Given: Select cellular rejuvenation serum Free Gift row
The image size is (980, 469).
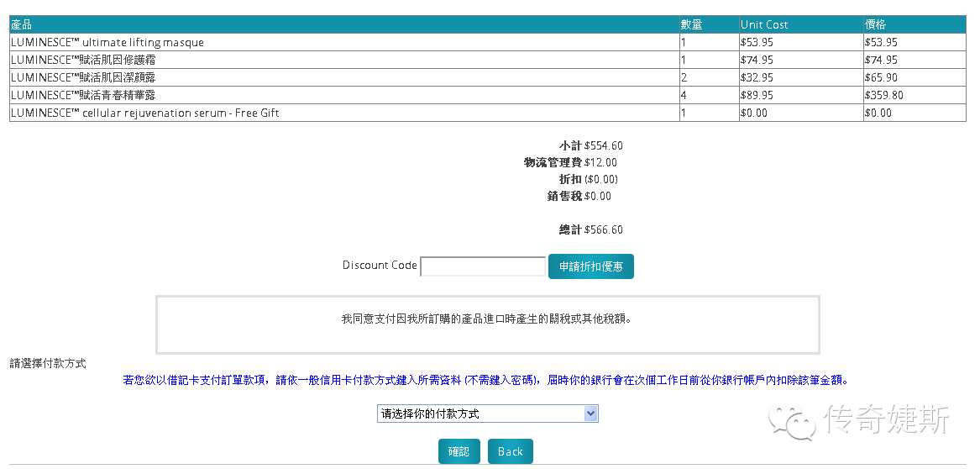Looking at the screenshot, I should point(488,113).
